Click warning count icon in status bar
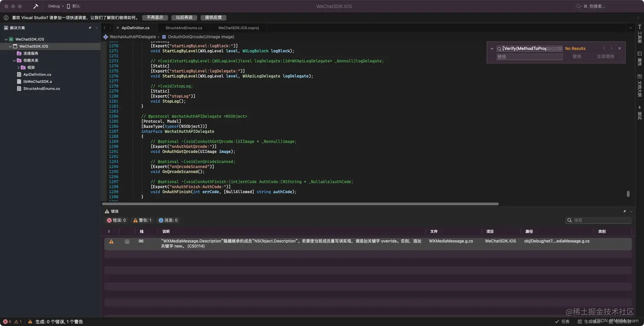 tap(16, 322)
